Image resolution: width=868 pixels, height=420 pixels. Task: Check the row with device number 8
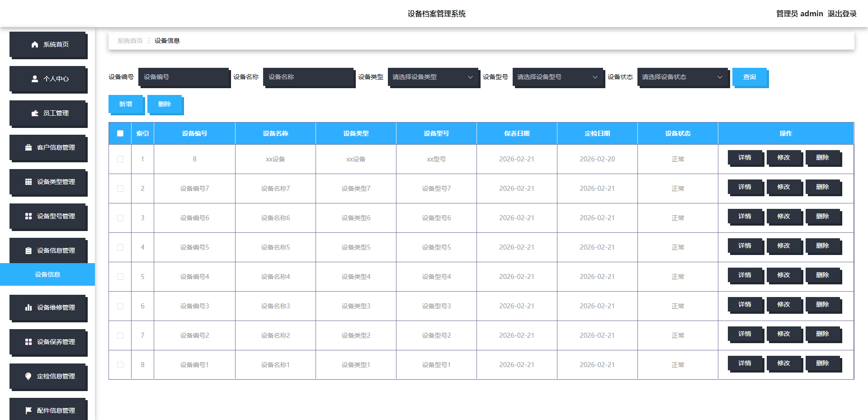120,159
